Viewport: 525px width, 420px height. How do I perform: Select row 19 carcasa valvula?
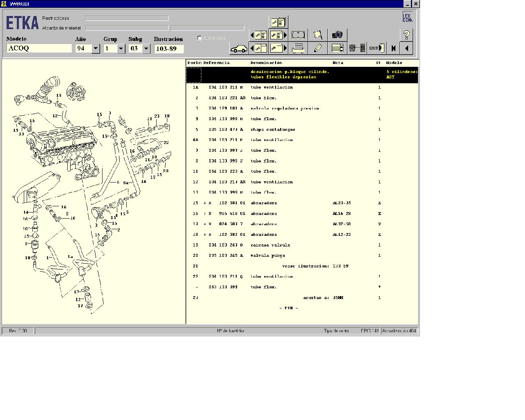(302, 245)
